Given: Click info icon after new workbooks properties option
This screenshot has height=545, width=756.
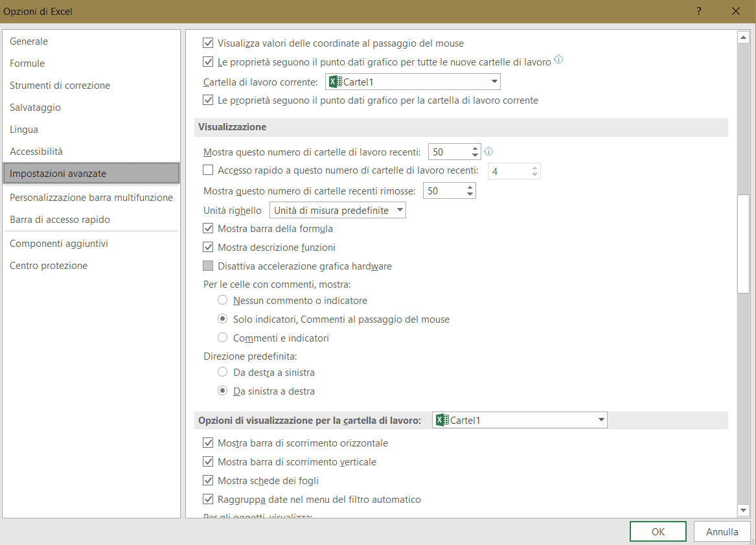Looking at the screenshot, I should click(558, 61).
